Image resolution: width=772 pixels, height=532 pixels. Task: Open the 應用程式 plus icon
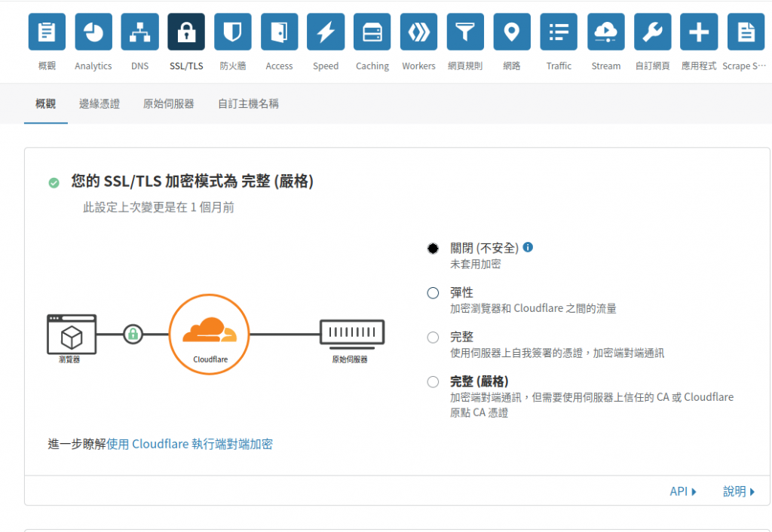coord(699,32)
